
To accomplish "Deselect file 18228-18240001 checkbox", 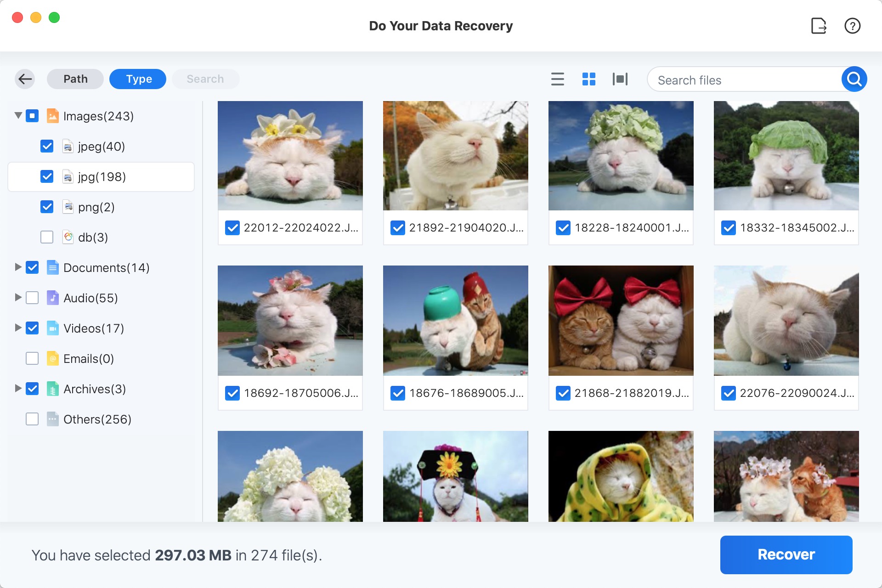I will [x=563, y=228].
